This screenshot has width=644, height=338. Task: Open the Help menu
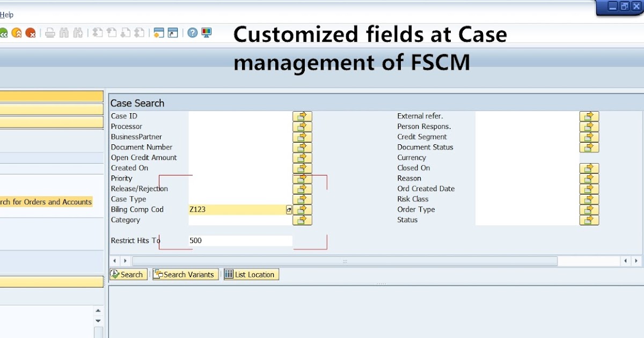(x=6, y=14)
